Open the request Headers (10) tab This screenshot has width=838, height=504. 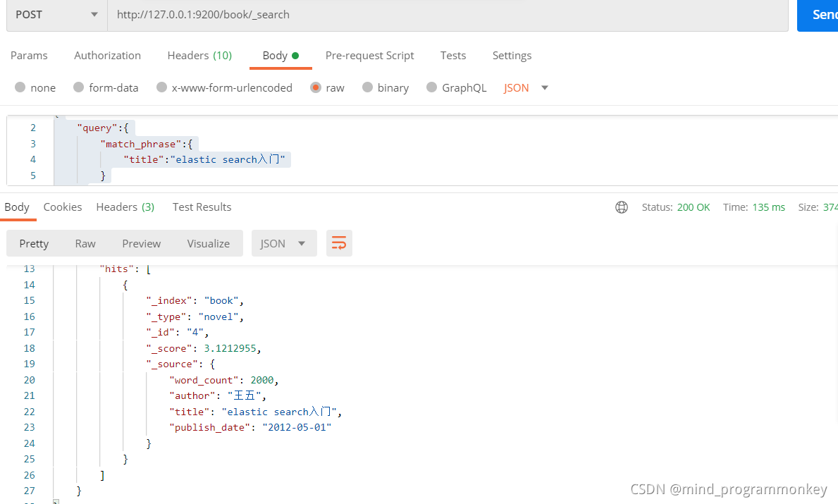199,56
